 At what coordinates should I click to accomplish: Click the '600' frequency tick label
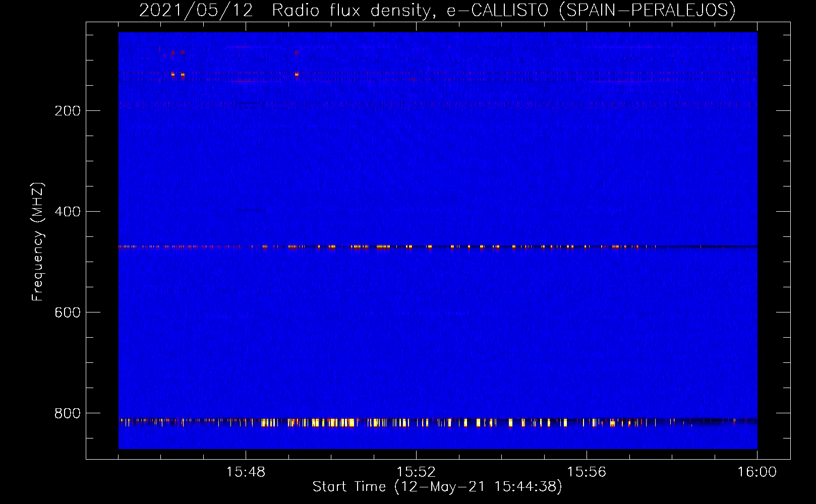pos(68,312)
